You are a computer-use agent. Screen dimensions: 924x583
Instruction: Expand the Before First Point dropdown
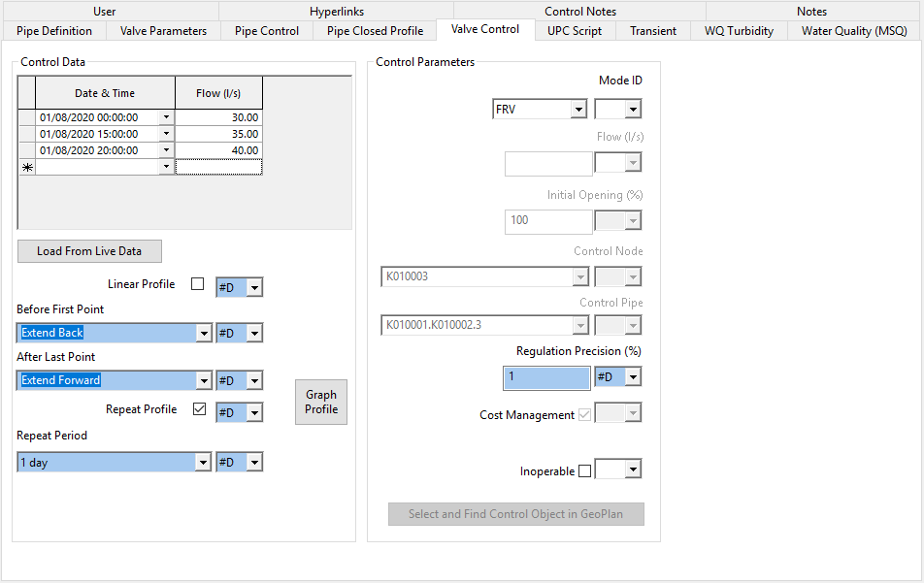tap(203, 332)
